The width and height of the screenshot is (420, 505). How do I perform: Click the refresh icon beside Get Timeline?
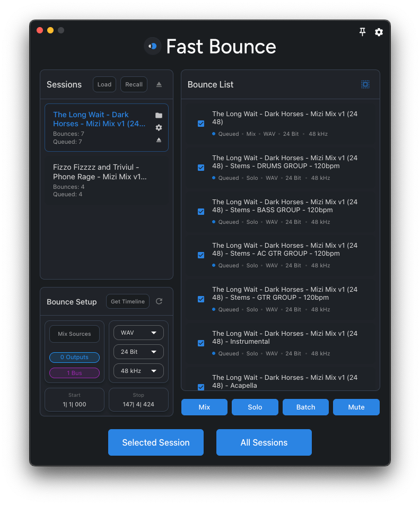click(x=159, y=302)
